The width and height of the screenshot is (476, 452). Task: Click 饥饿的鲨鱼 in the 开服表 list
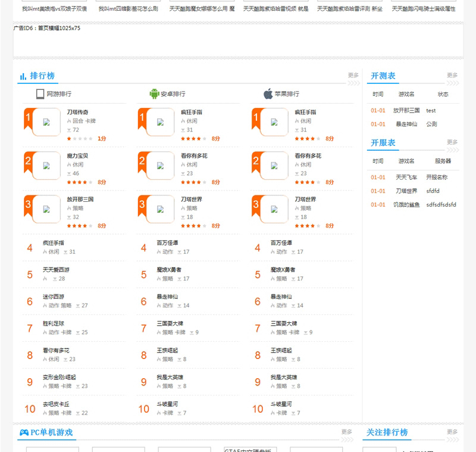pos(406,205)
